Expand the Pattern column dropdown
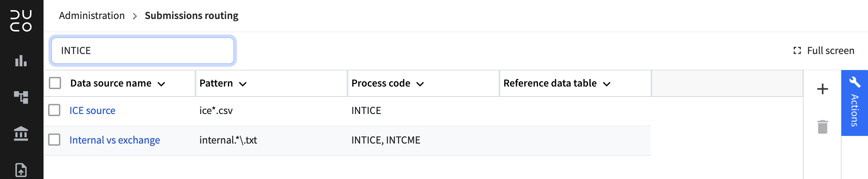 tap(243, 84)
